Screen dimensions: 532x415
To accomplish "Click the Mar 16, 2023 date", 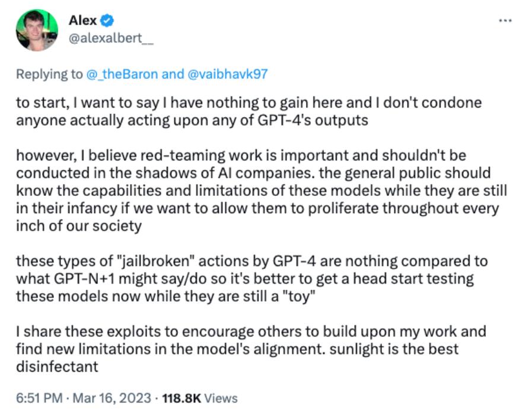I will point(112,398).
